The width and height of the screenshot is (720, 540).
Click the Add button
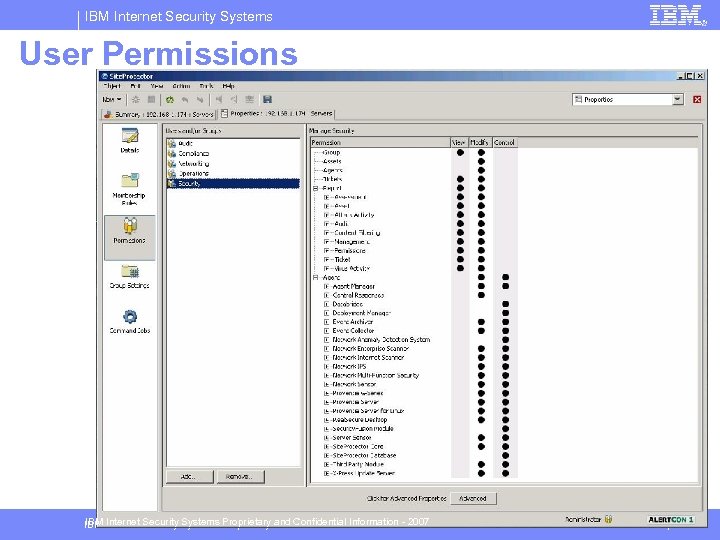pos(189,477)
